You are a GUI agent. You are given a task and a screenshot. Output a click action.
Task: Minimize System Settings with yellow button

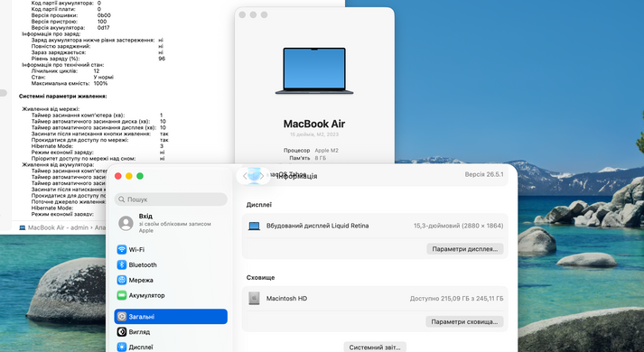tap(129, 176)
